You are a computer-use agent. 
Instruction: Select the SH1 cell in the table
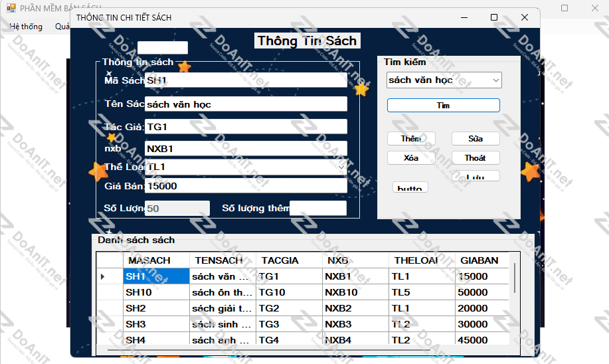(156, 276)
